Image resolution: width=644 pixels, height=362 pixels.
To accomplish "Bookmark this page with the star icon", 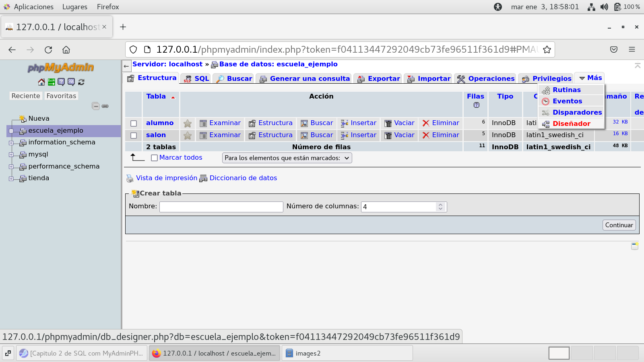I will [547, 49].
